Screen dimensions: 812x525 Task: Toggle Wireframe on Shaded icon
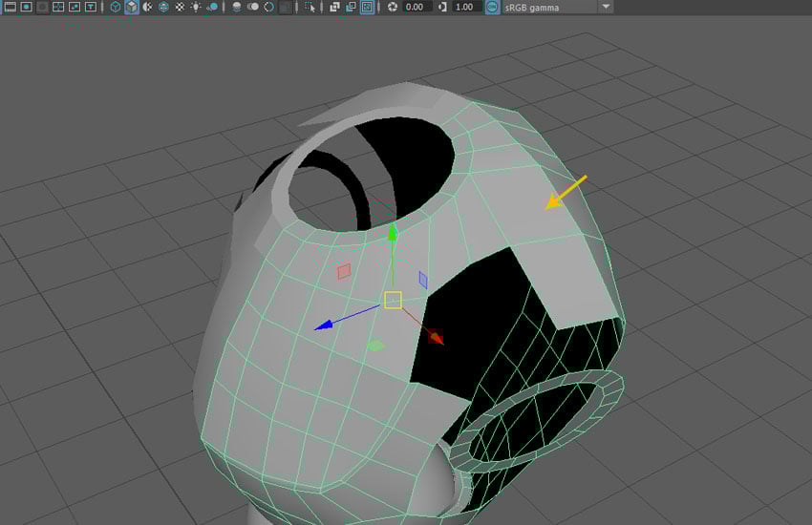point(163,7)
